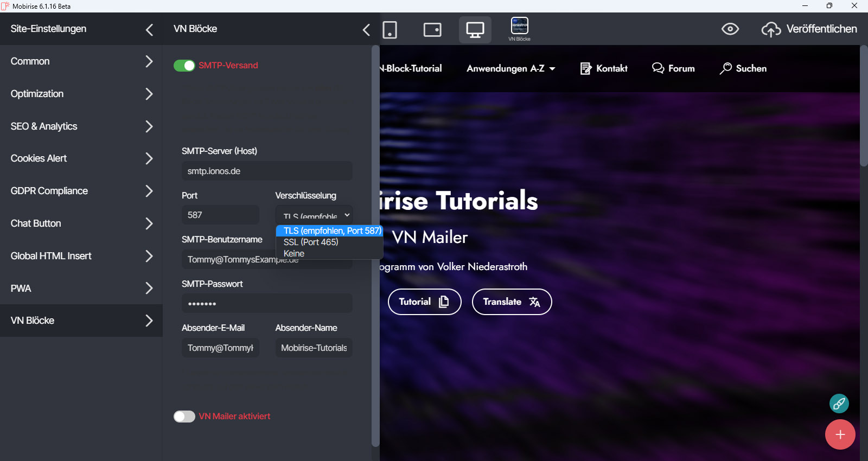Click the VN Mailer heading text

coord(430,237)
